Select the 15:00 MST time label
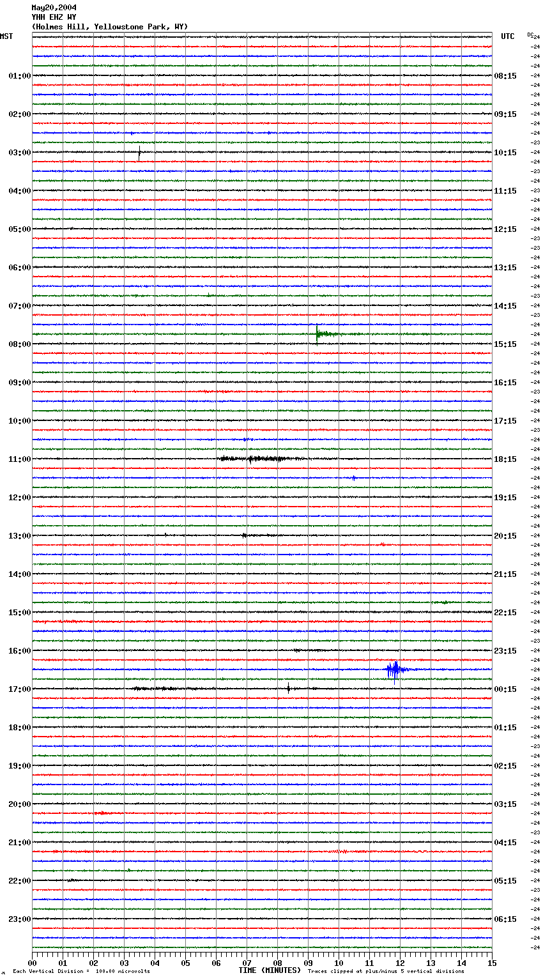The width and height of the screenshot is (543, 980). [x=19, y=613]
